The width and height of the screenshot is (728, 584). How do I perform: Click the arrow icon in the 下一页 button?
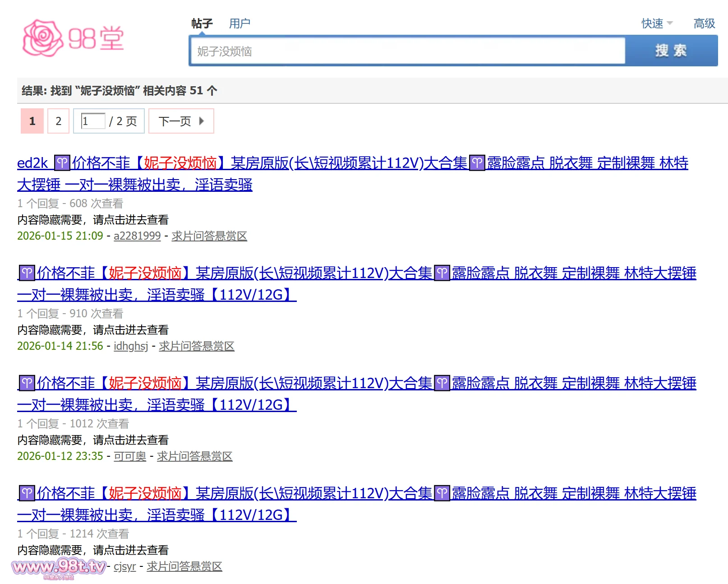click(x=201, y=121)
